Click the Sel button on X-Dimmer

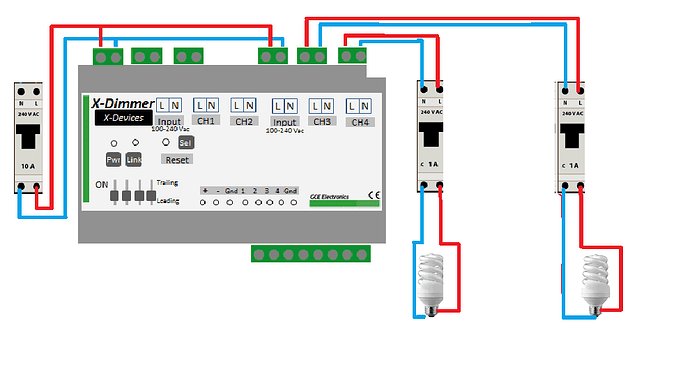click(x=186, y=142)
